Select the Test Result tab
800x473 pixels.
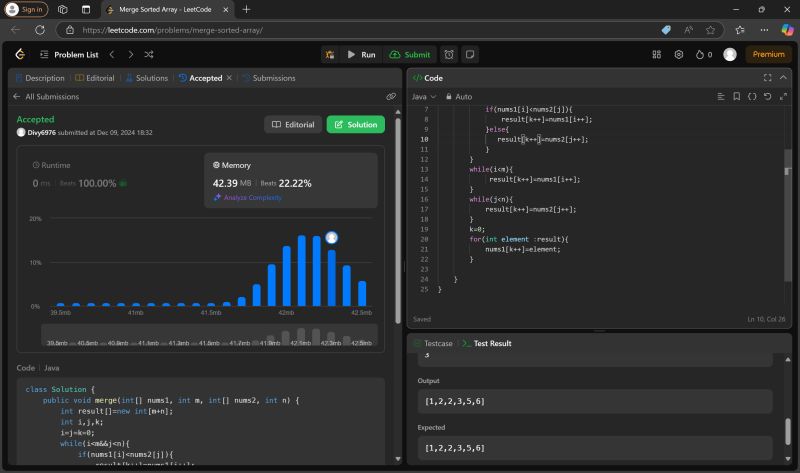(x=487, y=343)
